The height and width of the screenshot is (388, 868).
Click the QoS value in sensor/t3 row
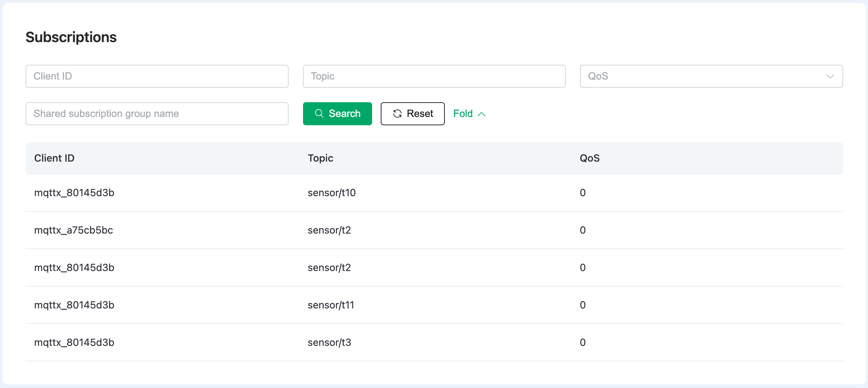[x=583, y=342]
